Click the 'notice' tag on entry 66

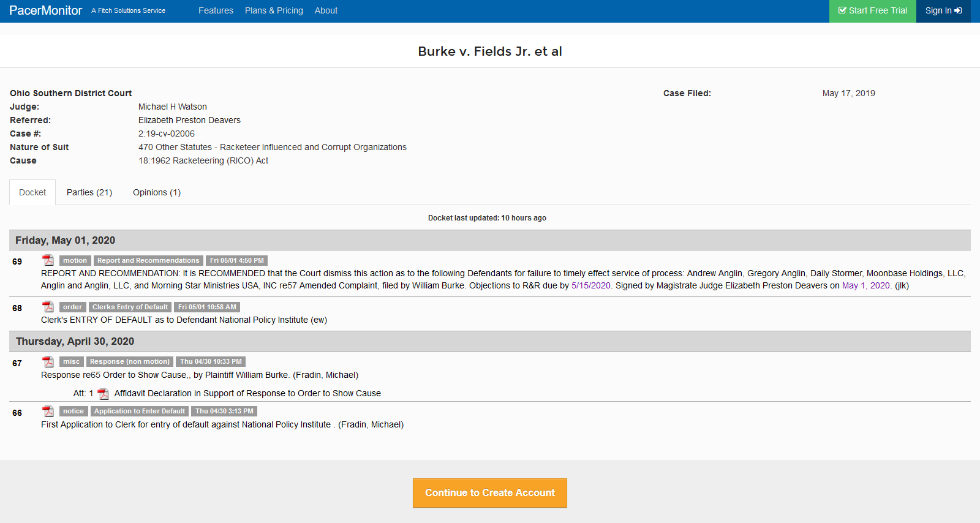[73, 411]
